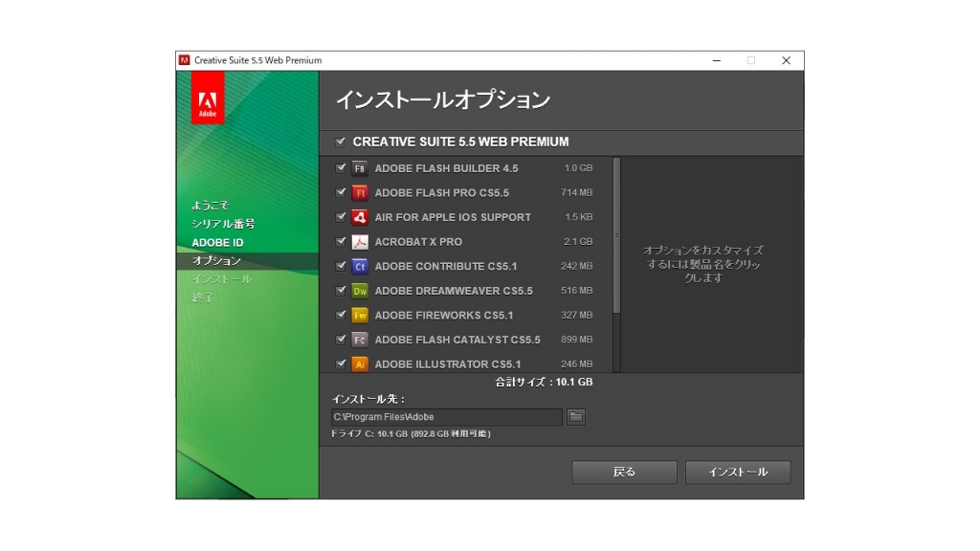Click the Adobe Flash Builder 4.5 name
Viewport: 980px width, 551px height.
click(x=446, y=168)
